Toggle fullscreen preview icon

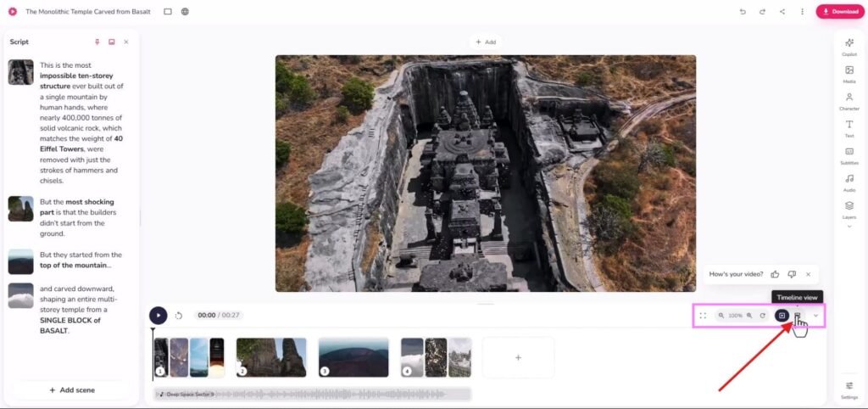pos(703,316)
